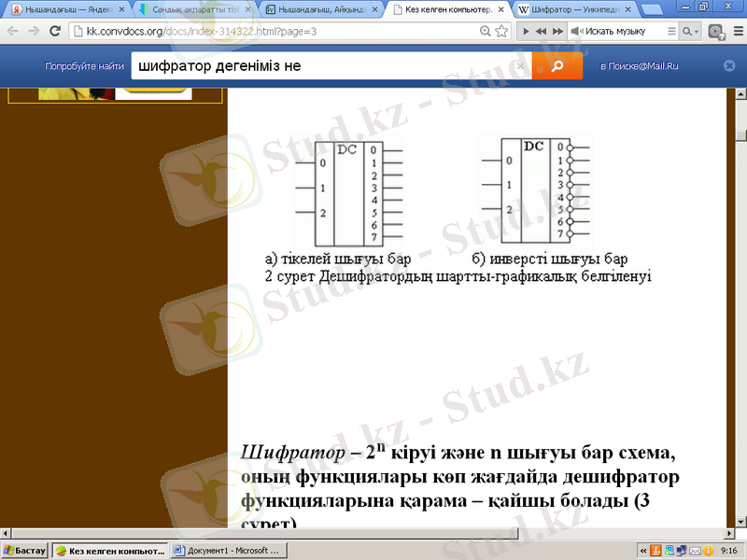This screenshot has height=560, width=747.
Task: Click the network monitor tray icon
Action: point(669,551)
